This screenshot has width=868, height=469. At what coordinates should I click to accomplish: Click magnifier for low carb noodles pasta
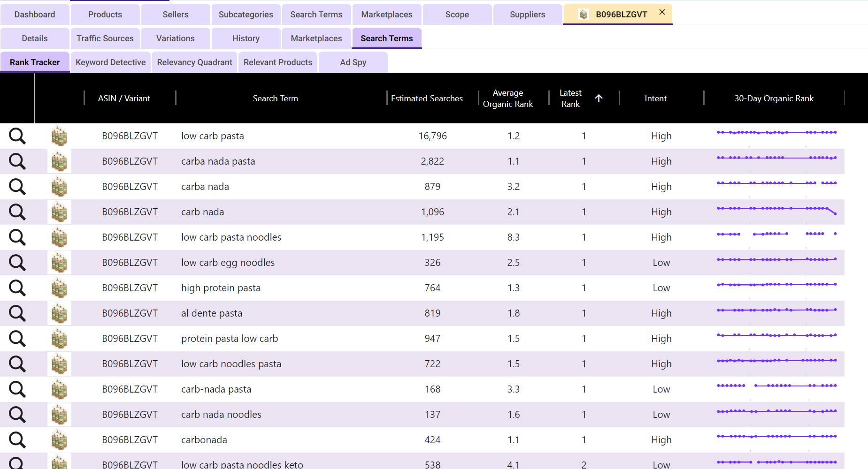(x=17, y=364)
